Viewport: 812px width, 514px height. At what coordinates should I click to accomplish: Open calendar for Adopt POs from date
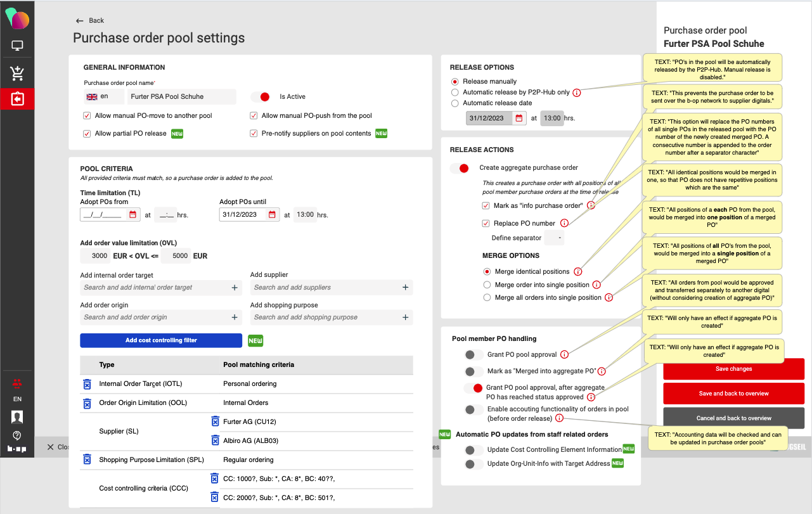(133, 215)
